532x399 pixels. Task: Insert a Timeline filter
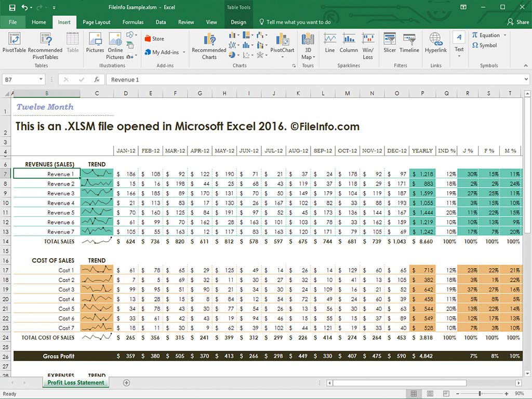click(x=409, y=43)
